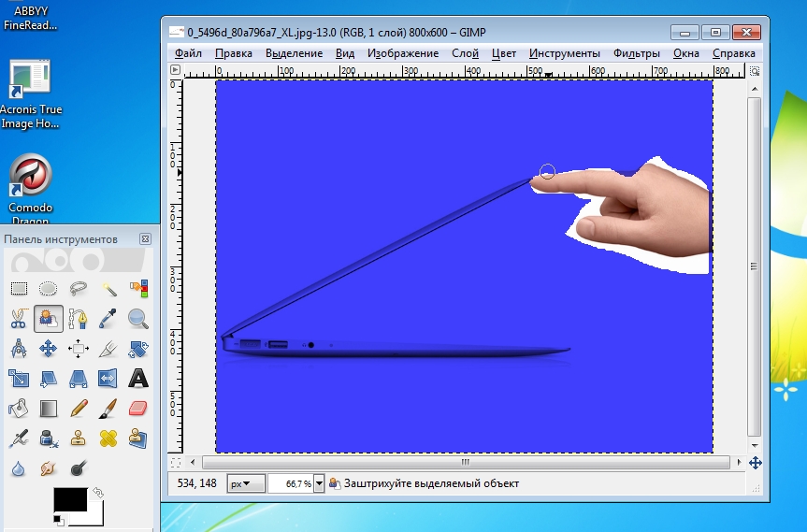Image resolution: width=807 pixels, height=532 pixels.
Task: Select the Zoom magnifier tool
Action: click(x=138, y=319)
